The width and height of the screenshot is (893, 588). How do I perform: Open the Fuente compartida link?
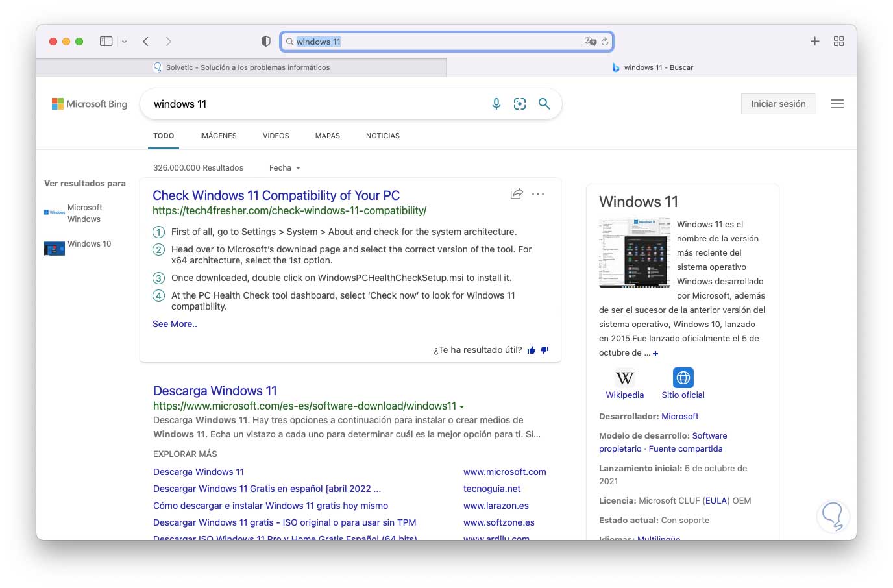coord(685,448)
